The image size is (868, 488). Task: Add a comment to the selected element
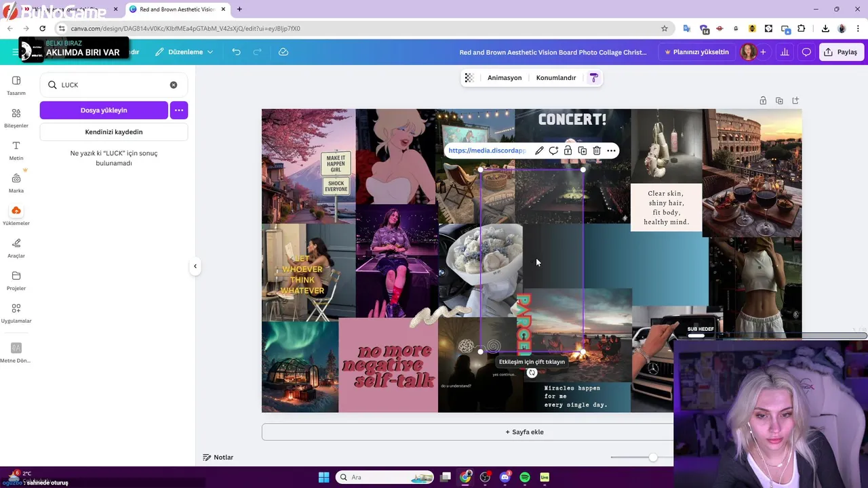(553, 150)
